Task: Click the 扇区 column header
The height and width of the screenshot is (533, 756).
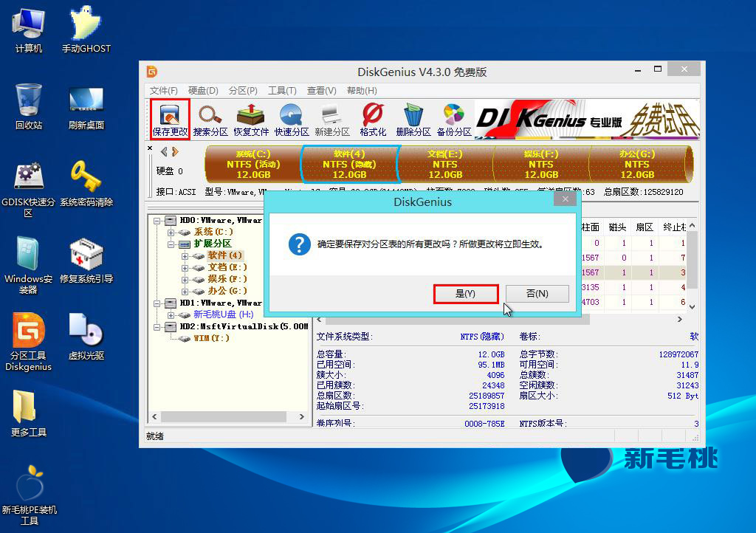Action: coord(645,227)
